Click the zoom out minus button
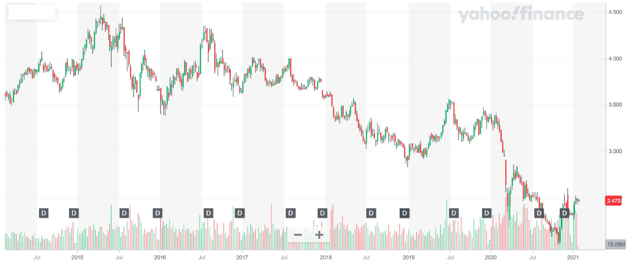 (x=298, y=235)
